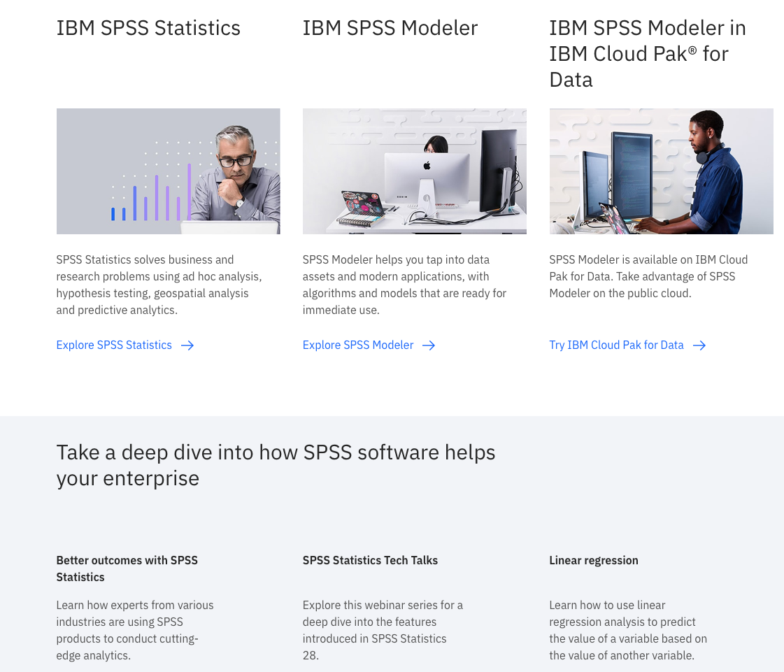Click the linear regression analysis description text
This screenshot has width=784, height=672.
[627, 630]
